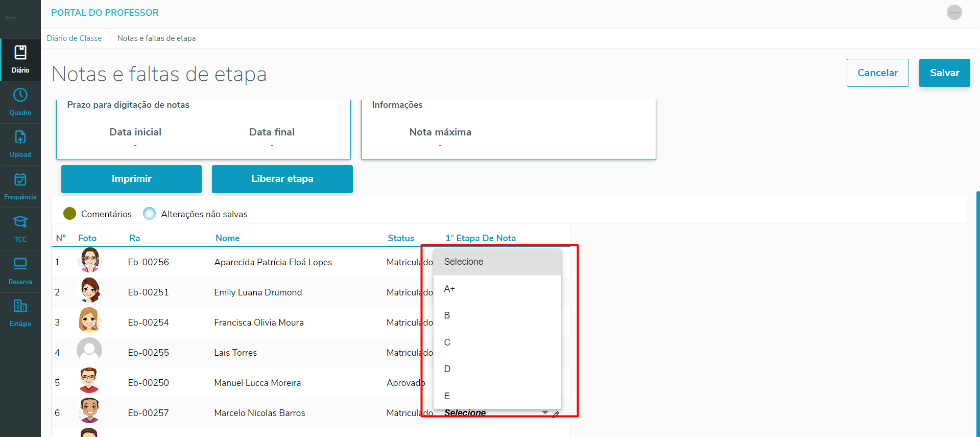This screenshot has height=437, width=980.
Task: Open Lais Torres' placeholder photo
Action: (x=89, y=351)
